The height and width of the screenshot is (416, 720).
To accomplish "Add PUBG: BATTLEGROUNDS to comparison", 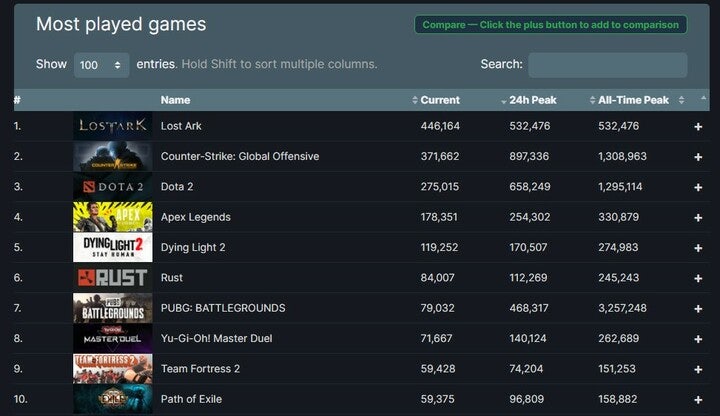I will click(698, 308).
